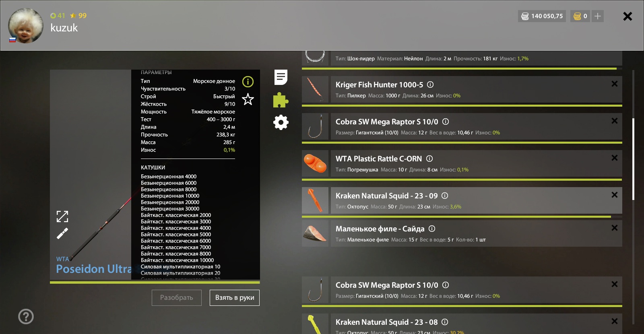
Task: Open kuzuk player avatar
Action: pyautogui.click(x=26, y=26)
